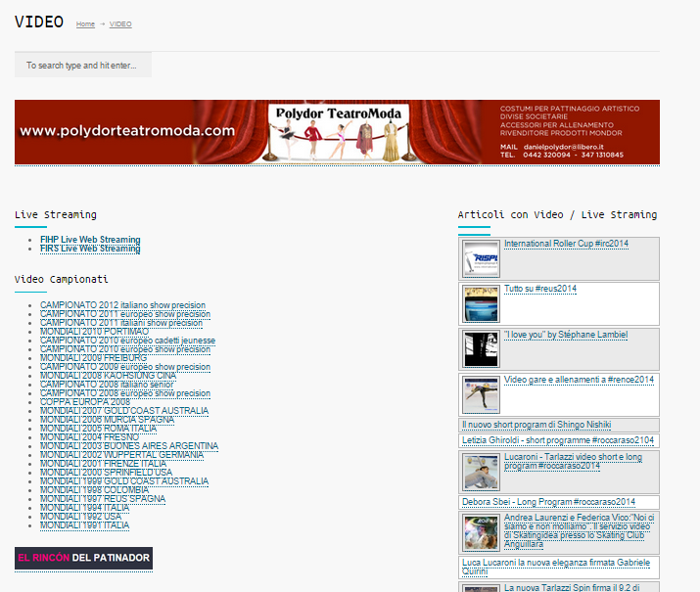Open MONDIALI 1997 REUS SPAGNA
700x592 pixels.
pyautogui.click(x=103, y=499)
